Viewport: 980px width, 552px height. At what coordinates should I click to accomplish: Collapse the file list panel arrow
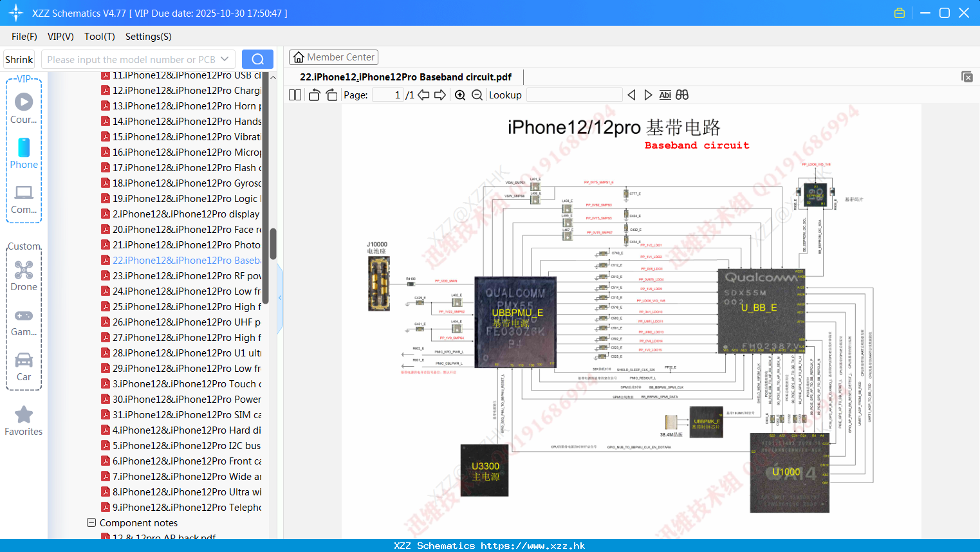279,297
